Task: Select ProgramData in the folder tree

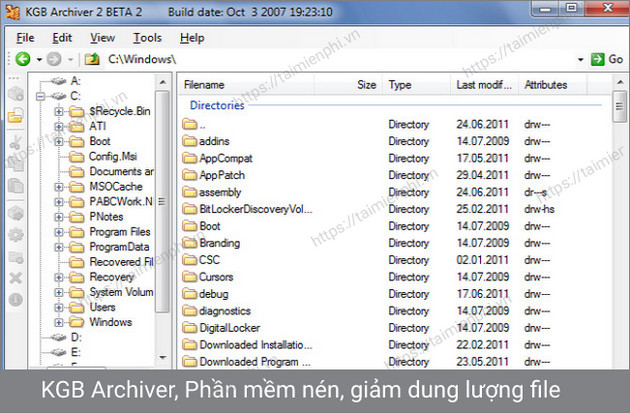Action: click(x=119, y=247)
